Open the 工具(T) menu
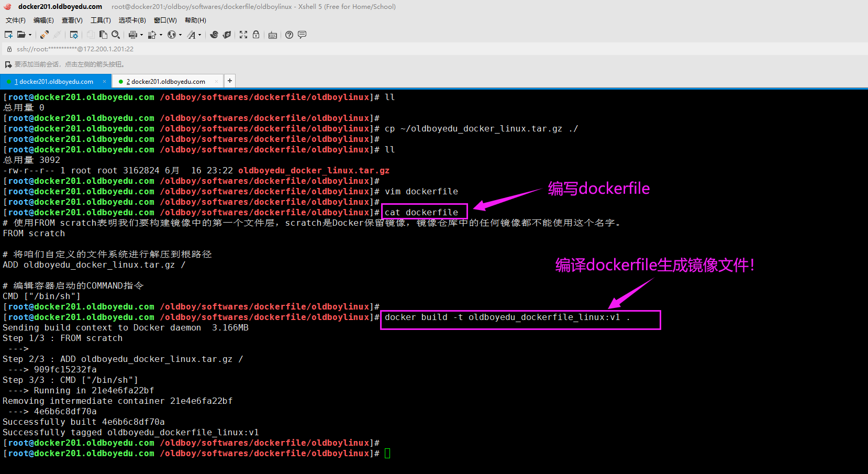Viewport: 868px width, 474px height. point(101,20)
